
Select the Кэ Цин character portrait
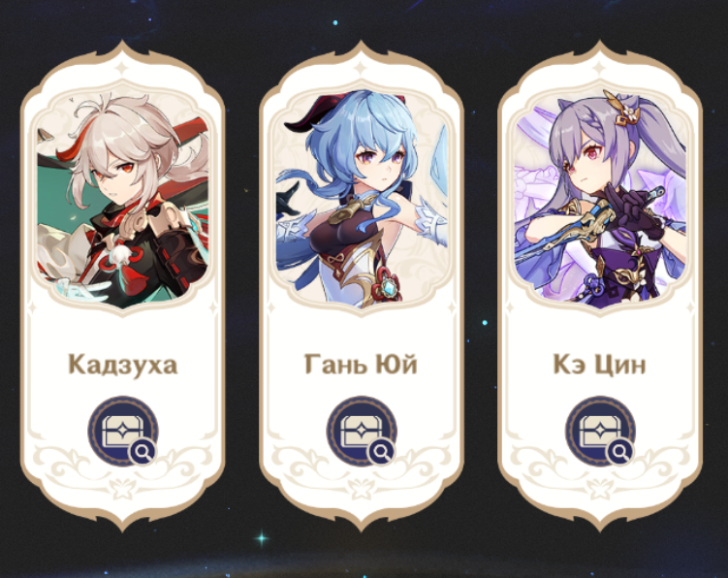[600, 200]
